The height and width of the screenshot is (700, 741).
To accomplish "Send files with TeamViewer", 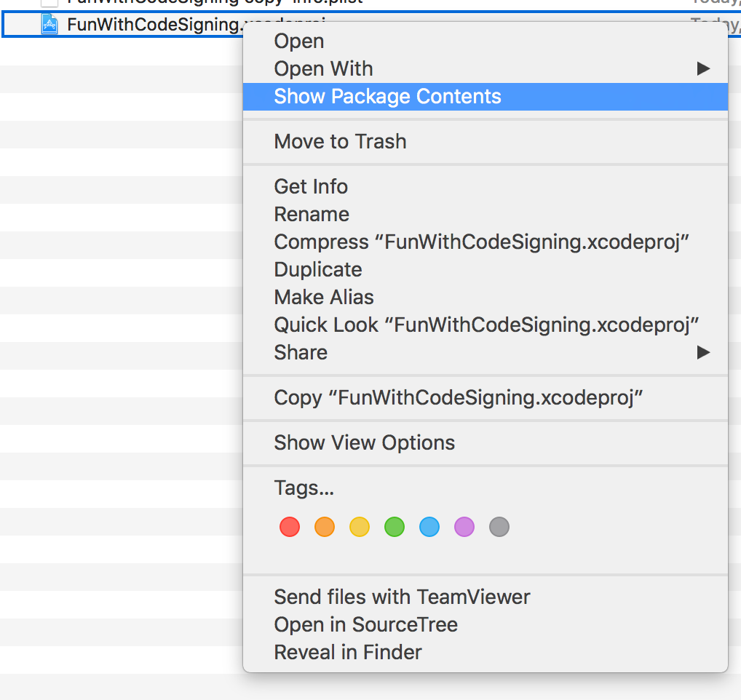I will pos(402,597).
